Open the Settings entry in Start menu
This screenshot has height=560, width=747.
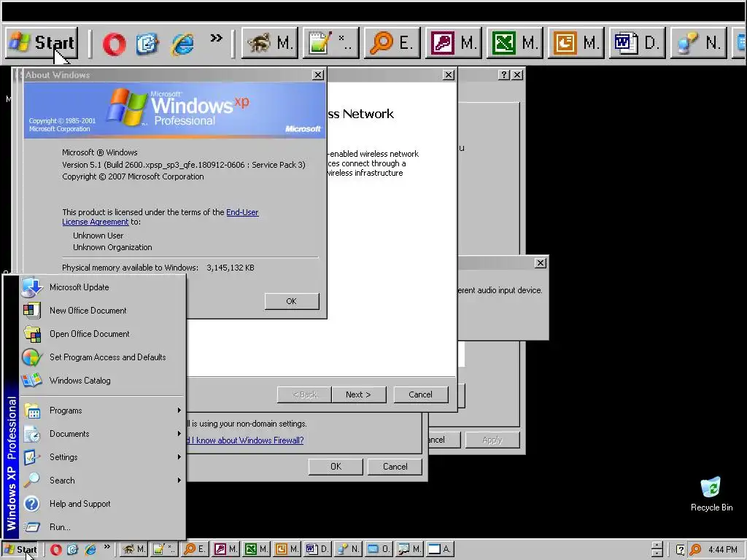tap(102, 457)
